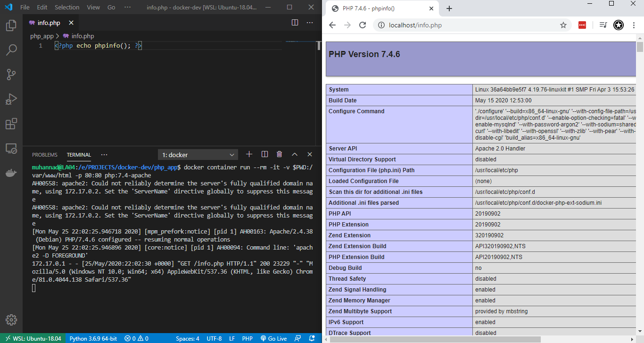Click inside the browser address bar

point(424,25)
